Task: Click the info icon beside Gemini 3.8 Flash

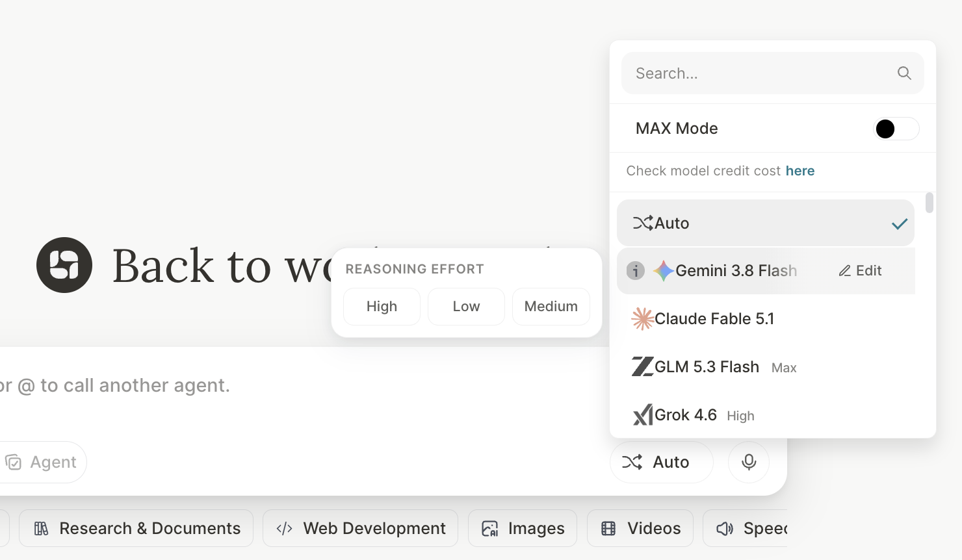Action: pyautogui.click(x=636, y=270)
